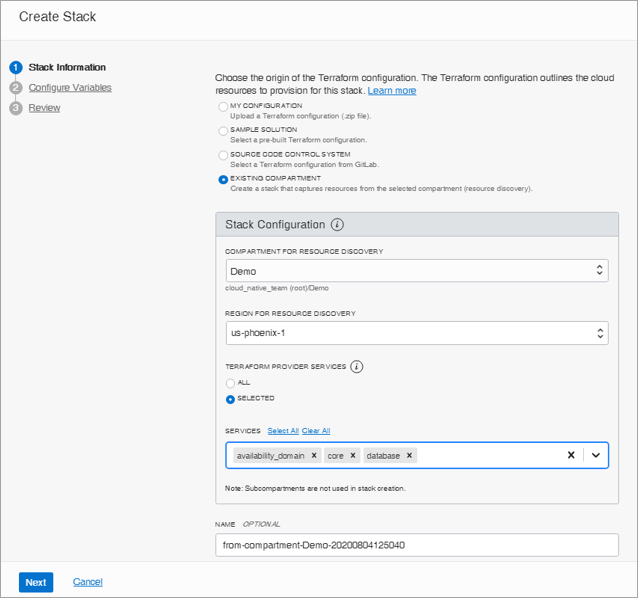The width and height of the screenshot is (638, 598).
Task: Focus the stack Name input field
Action: (417, 545)
